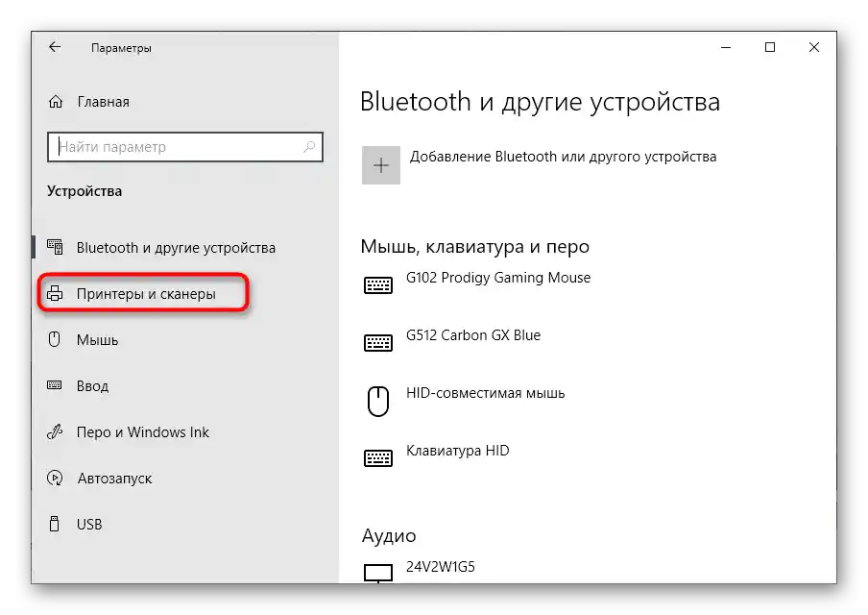This screenshot has width=868, height=615.
Task: Focus the Найти параметр search field
Action: coord(185,147)
